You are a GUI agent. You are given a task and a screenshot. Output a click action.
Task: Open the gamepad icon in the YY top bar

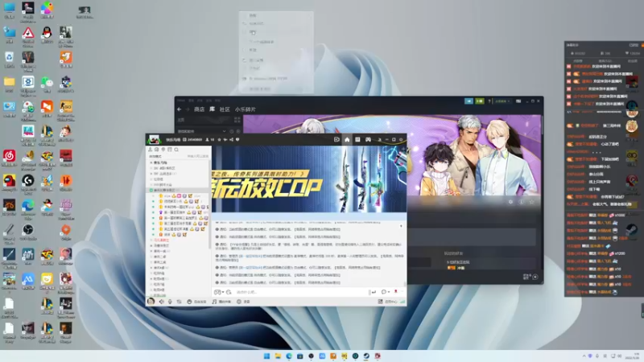click(368, 139)
